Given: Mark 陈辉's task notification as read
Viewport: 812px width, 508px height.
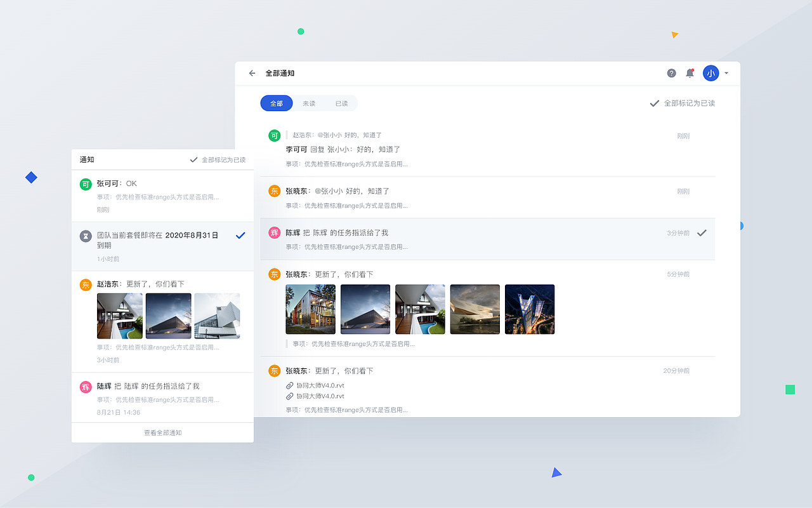Looking at the screenshot, I should tap(702, 232).
